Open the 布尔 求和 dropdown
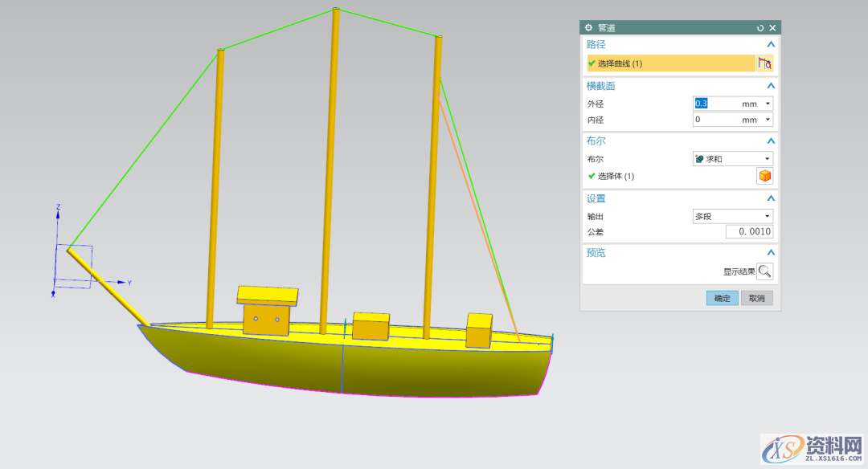The image size is (868, 469). (x=733, y=159)
